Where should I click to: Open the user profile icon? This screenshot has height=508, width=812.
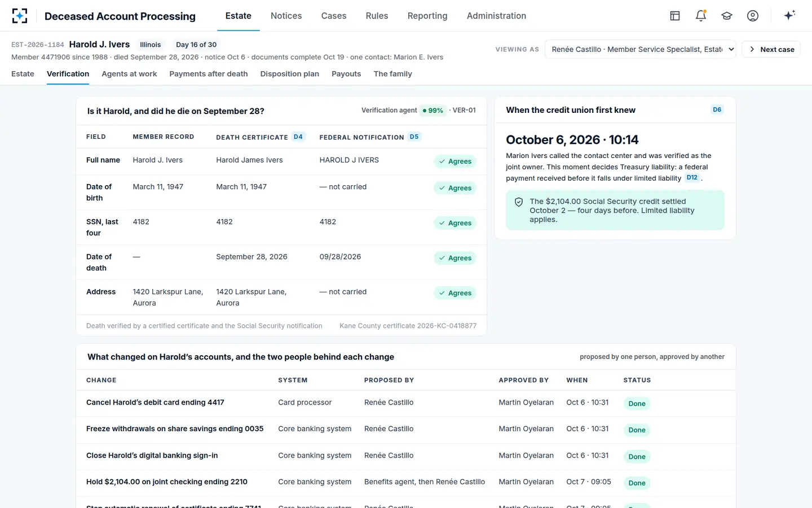pos(753,16)
